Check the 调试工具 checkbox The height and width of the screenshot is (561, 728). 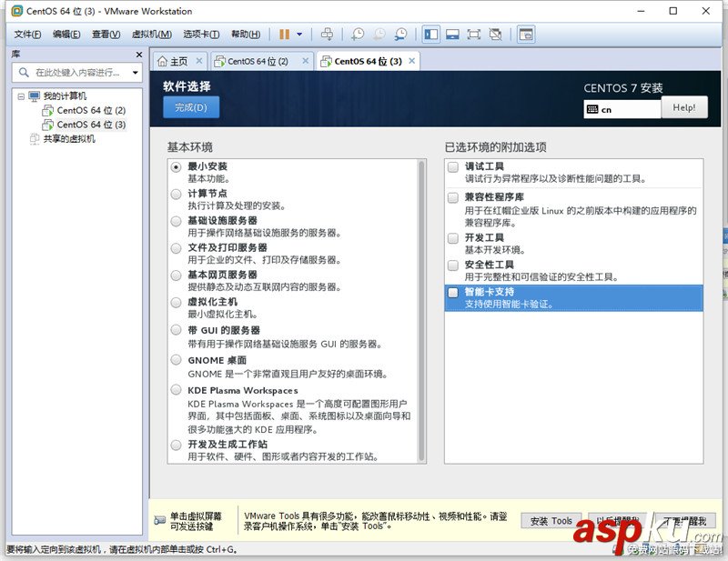453,166
